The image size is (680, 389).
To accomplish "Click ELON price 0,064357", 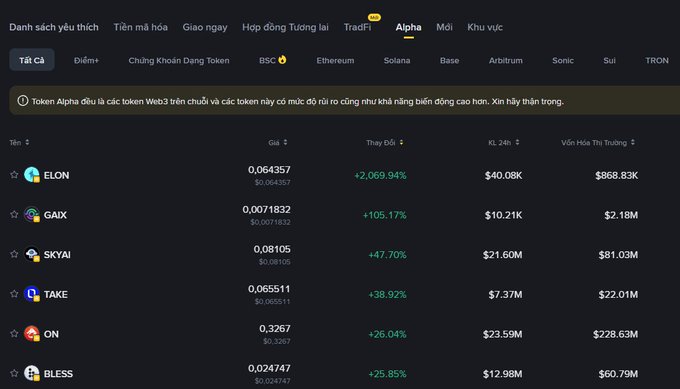I will click(x=269, y=170).
